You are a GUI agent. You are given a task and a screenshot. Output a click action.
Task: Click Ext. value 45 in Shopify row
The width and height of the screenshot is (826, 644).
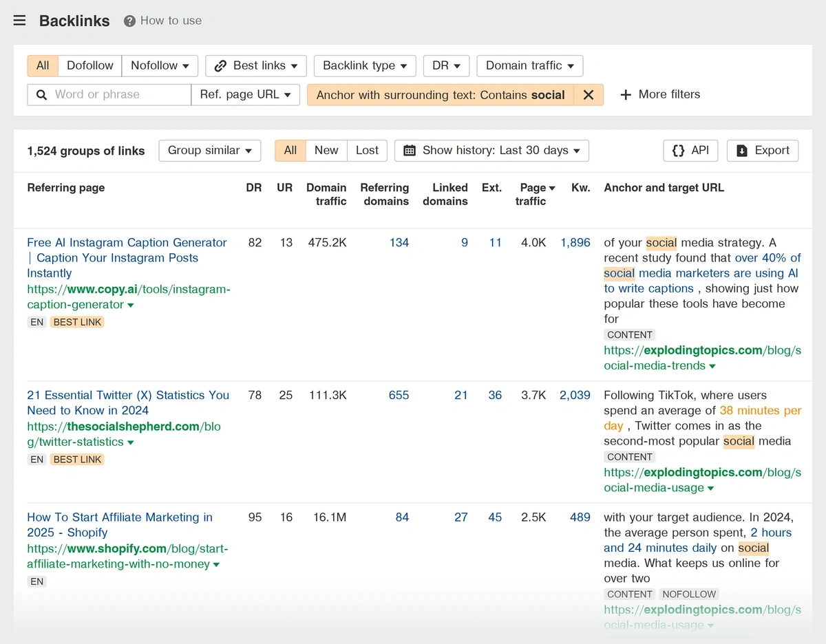click(x=495, y=517)
